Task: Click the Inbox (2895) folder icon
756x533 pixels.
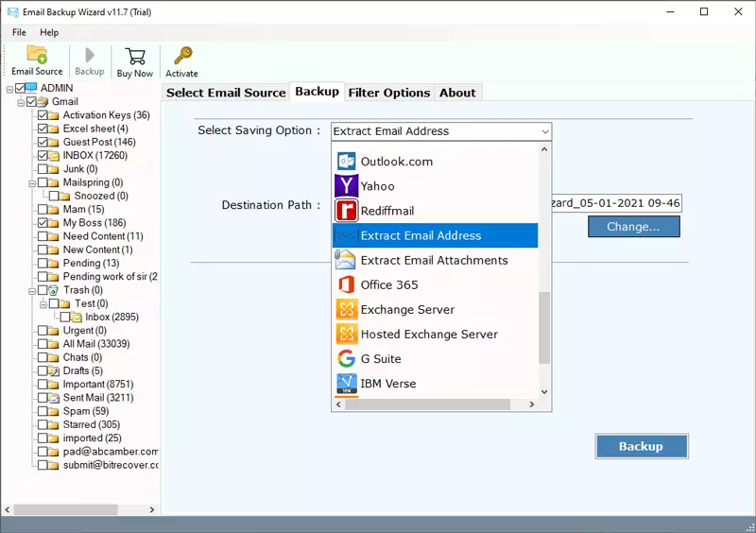Action: click(x=77, y=317)
